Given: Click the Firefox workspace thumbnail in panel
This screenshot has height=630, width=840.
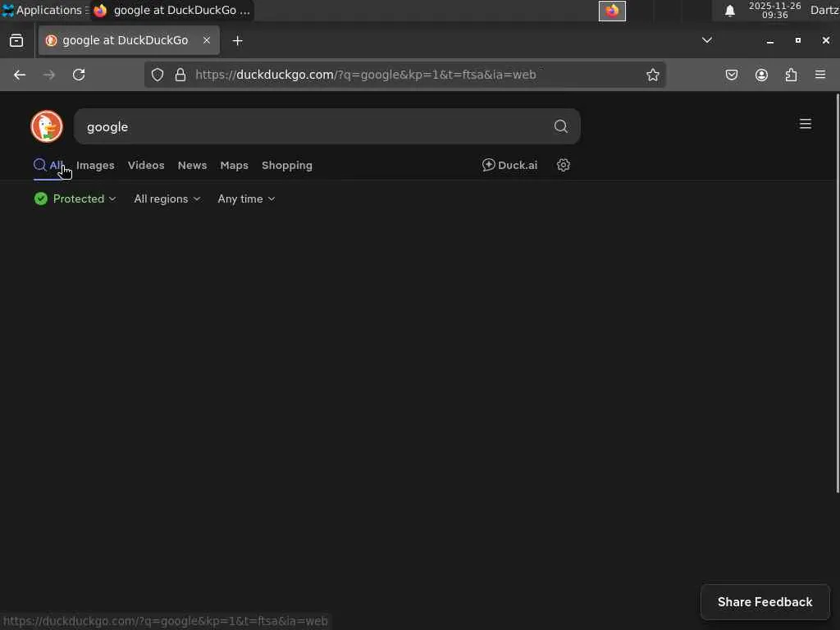Looking at the screenshot, I should pos(612,11).
